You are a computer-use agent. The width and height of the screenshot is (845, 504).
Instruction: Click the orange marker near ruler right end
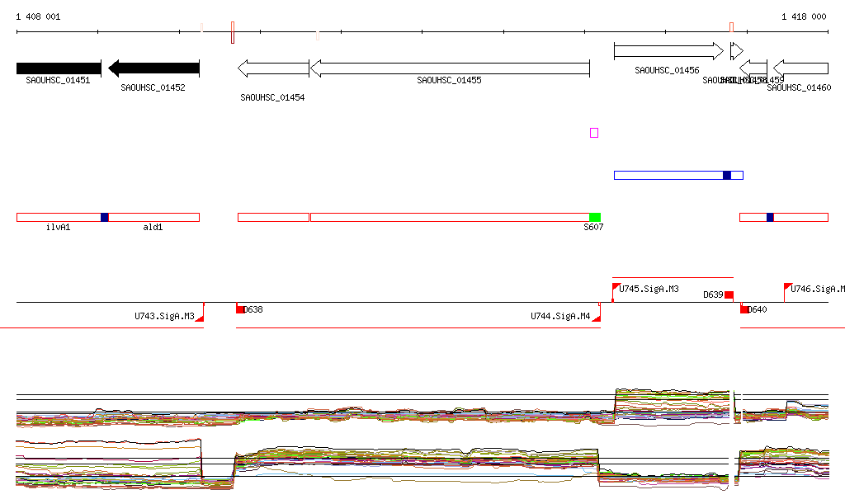click(731, 27)
